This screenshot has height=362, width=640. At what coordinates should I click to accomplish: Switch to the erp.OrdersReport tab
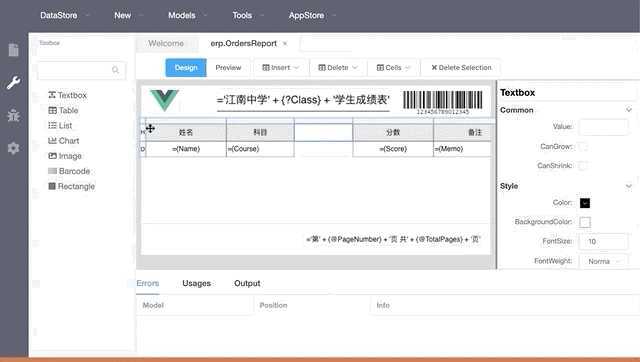pos(244,44)
